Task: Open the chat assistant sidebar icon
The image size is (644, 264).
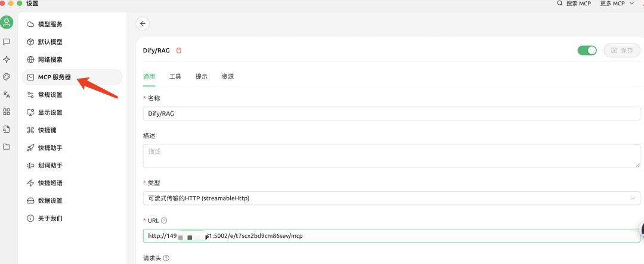Action: coord(7,42)
